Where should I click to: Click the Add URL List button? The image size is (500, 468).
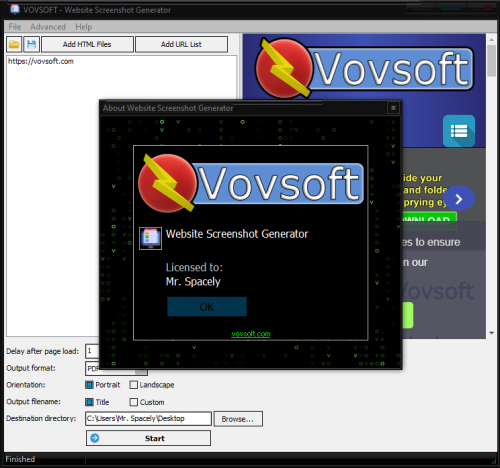coord(181,44)
